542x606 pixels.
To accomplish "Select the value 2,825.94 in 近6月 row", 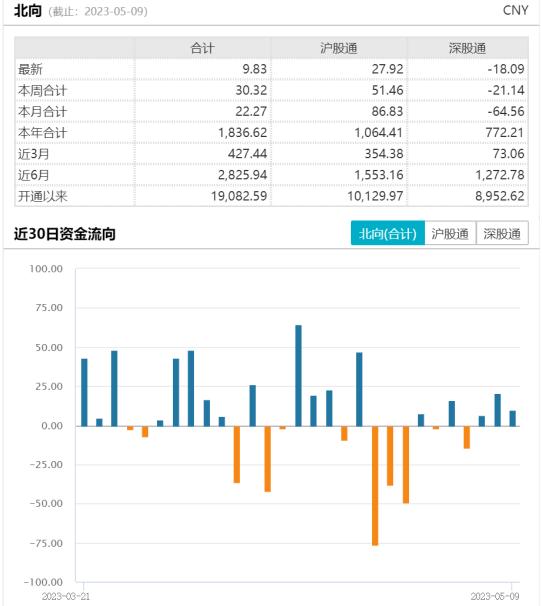I will (242, 175).
